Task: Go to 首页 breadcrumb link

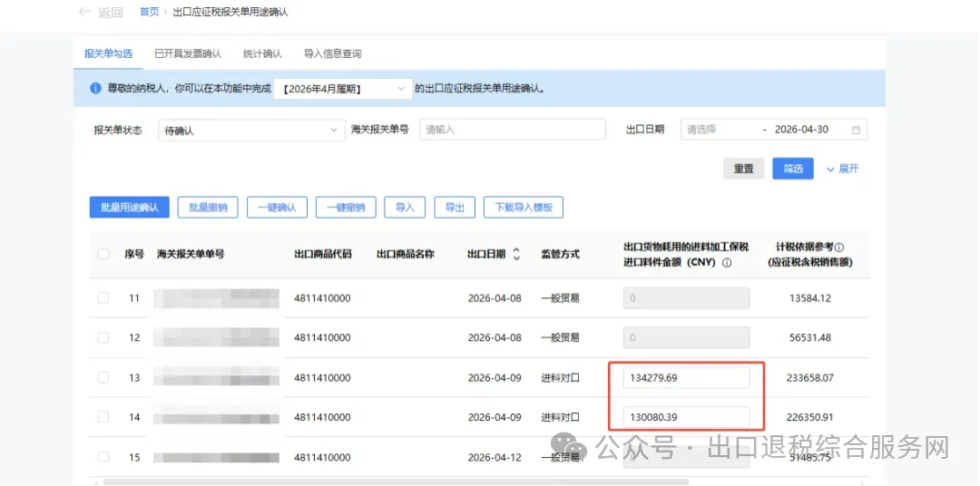Action: pyautogui.click(x=150, y=12)
